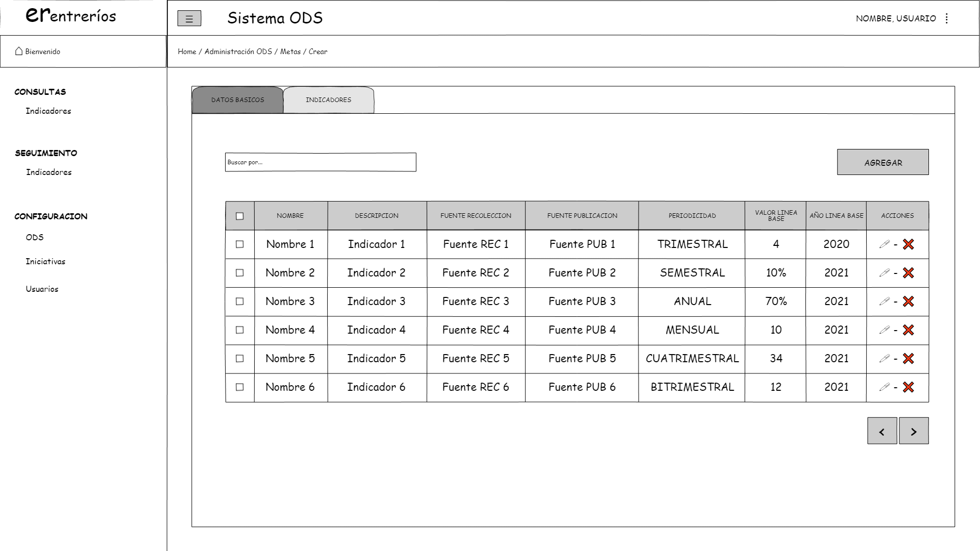980x551 pixels.
Task: Click pencil icon for Nombre 6
Action: (x=884, y=387)
